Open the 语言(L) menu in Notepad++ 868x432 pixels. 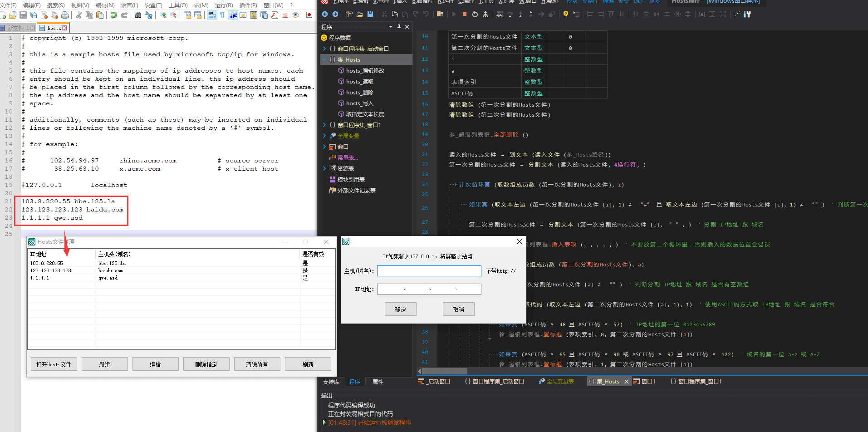pos(129,5)
